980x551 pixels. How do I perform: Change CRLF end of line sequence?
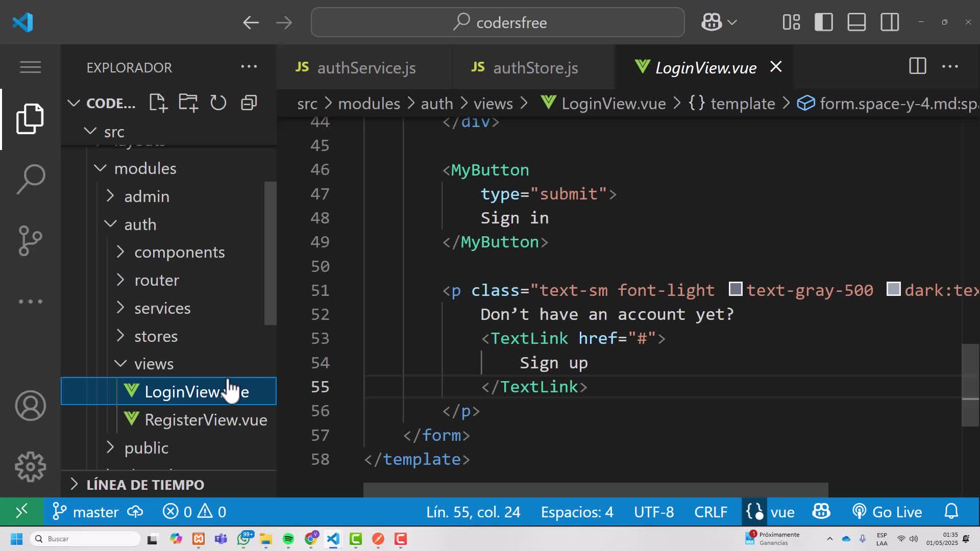[x=710, y=512]
